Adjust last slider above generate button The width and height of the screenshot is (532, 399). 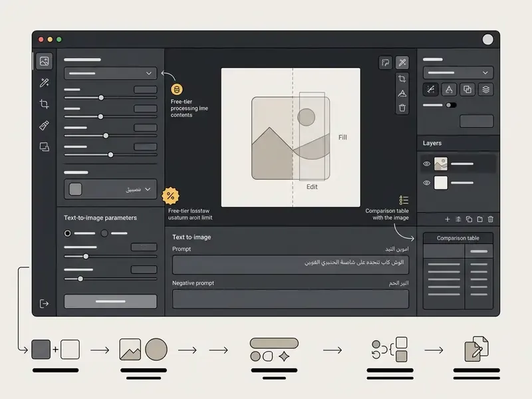(80, 279)
